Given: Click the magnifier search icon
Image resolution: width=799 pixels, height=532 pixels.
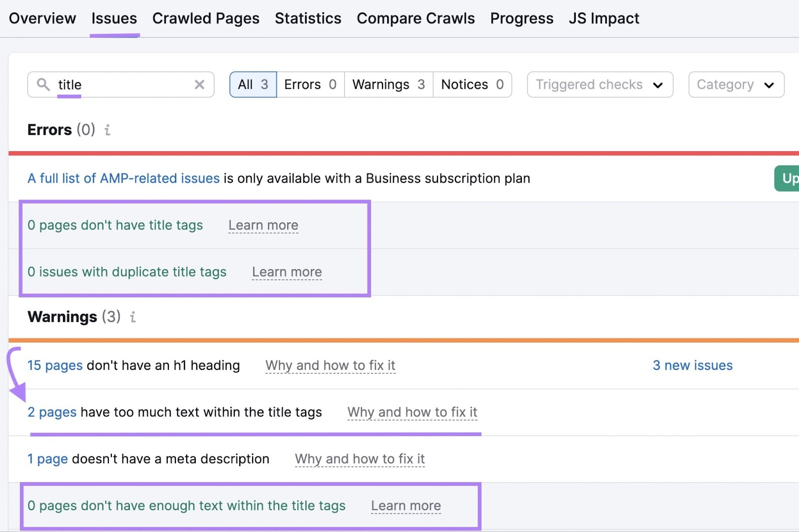Looking at the screenshot, I should 43,84.
